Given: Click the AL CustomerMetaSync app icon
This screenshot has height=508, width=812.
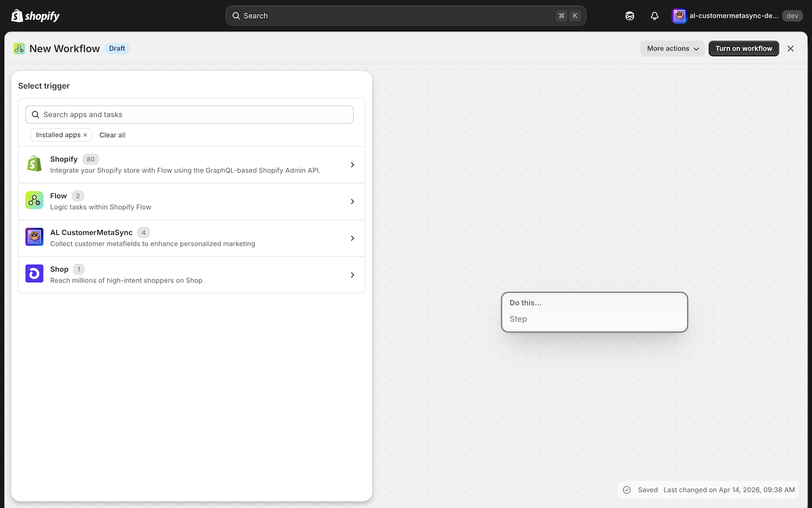Looking at the screenshot, I should (34, 237).
